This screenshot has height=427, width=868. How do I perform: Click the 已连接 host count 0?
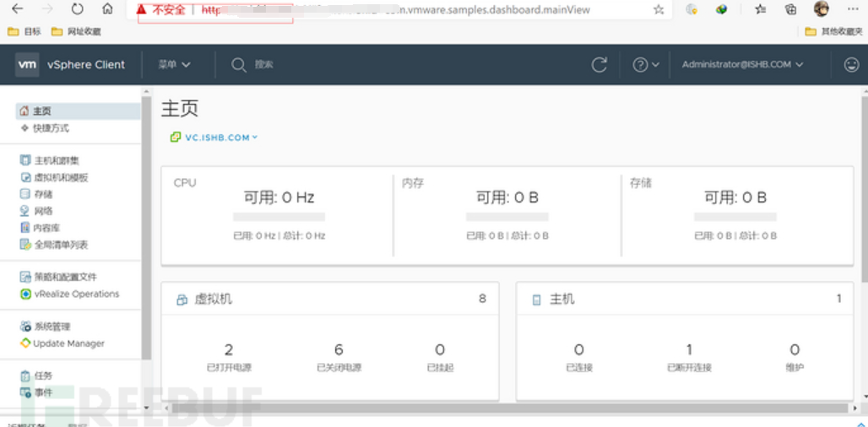(x=579, y=349)
